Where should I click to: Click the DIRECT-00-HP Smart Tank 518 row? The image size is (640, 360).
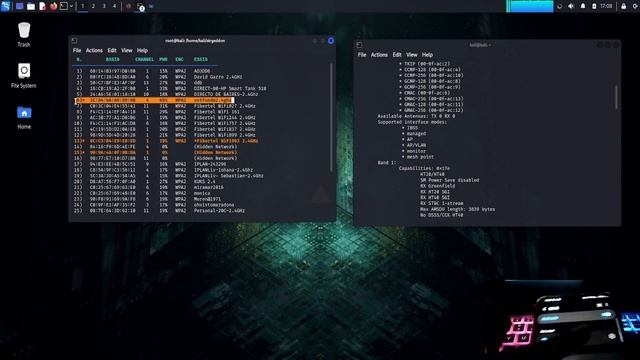[171, 88]
